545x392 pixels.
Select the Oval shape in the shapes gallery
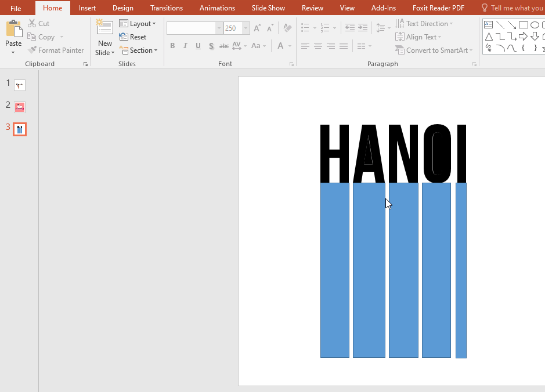[535, 24]
